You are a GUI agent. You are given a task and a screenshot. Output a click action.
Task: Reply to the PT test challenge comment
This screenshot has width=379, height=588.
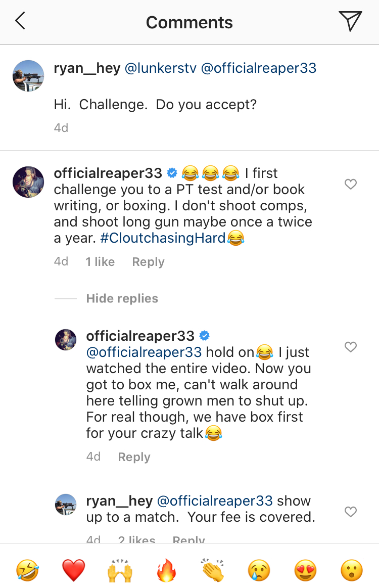point(148,262)
